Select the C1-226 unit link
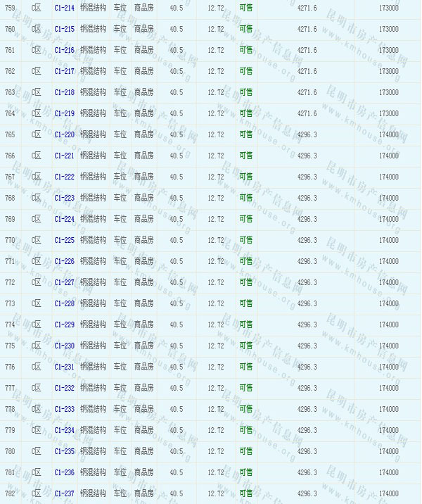The image size is (422, 504). 64,261
